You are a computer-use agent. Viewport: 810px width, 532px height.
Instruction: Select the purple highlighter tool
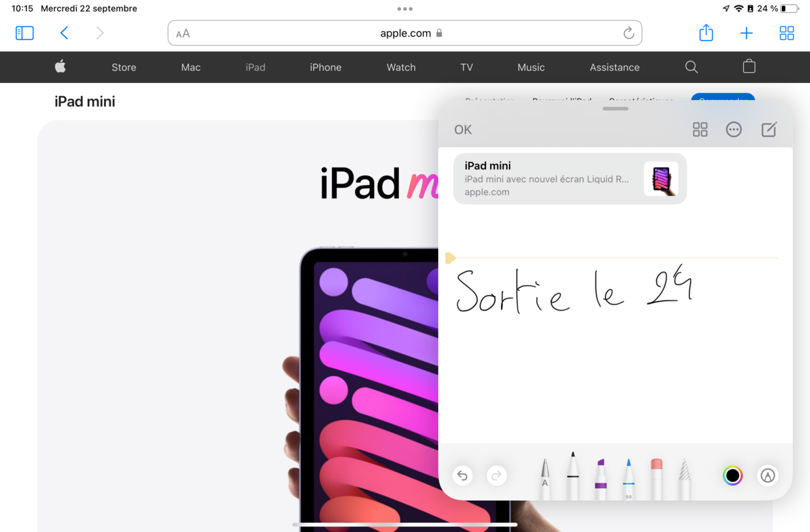point(601,479)
